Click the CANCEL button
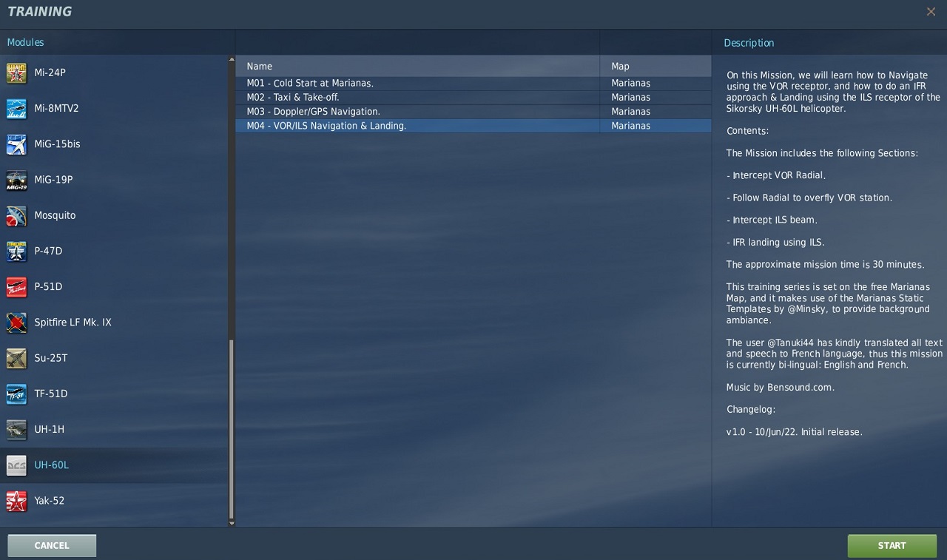This screenshot has width=947, height=560. click(x=52, y=545)
